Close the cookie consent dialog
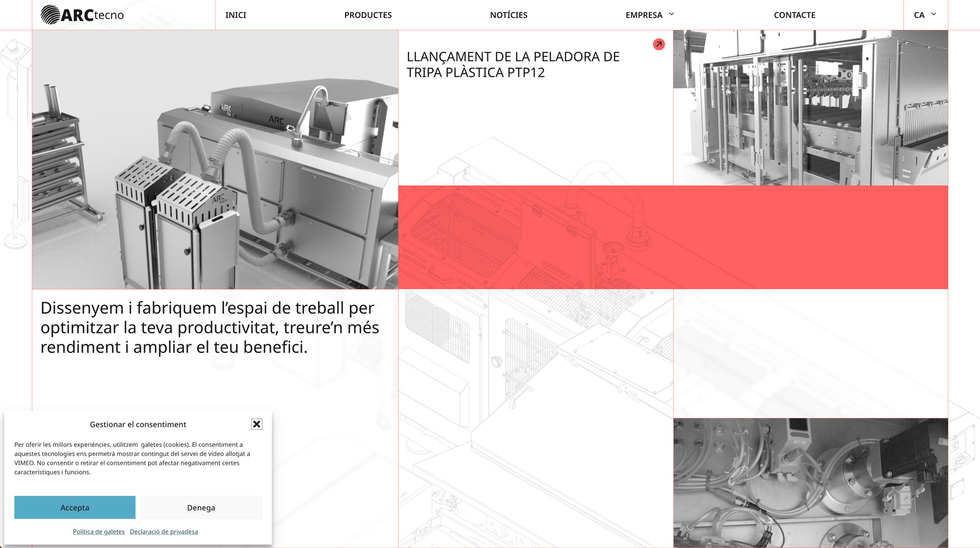The width and height of the screenshot is (980, 548). click(x=256, y=424)
